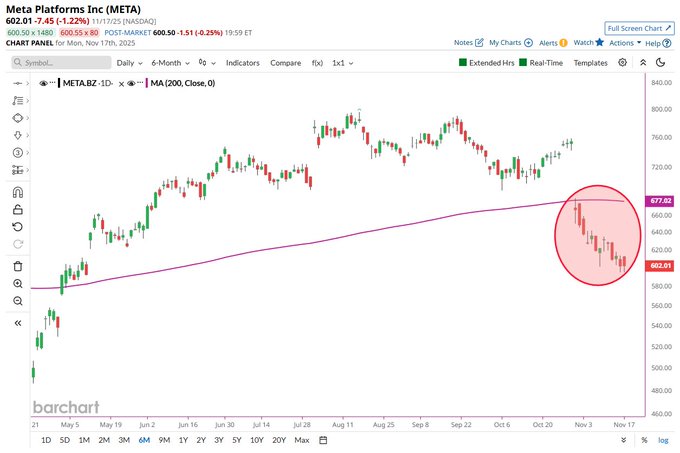Open the 1x1 grid layout dropdown
The width and height of the screenshot is (680, 453).
(x=343, y=63)
